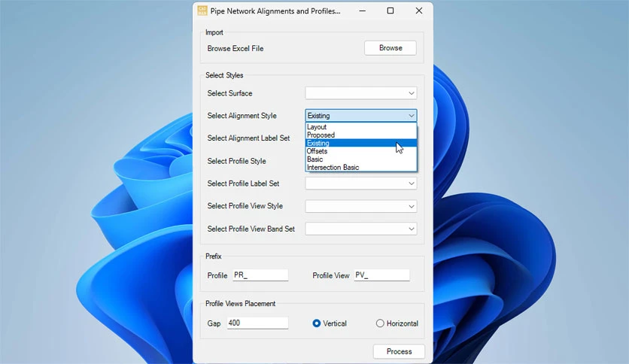This screenshot has width=629, height=364.
Task: Click the Profile prefix input field
Action: (x=260, y=275)
